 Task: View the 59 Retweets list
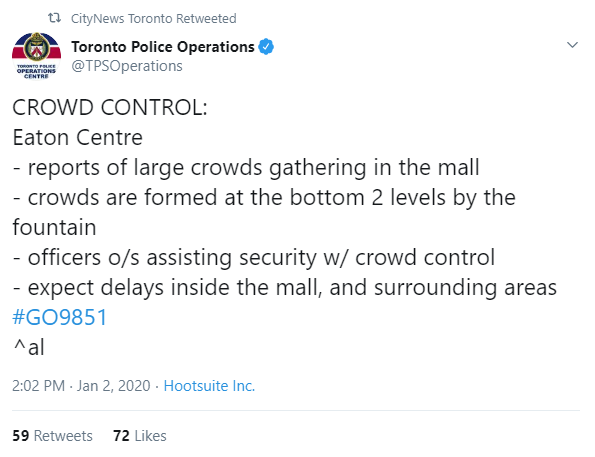(x=52, y=436)
